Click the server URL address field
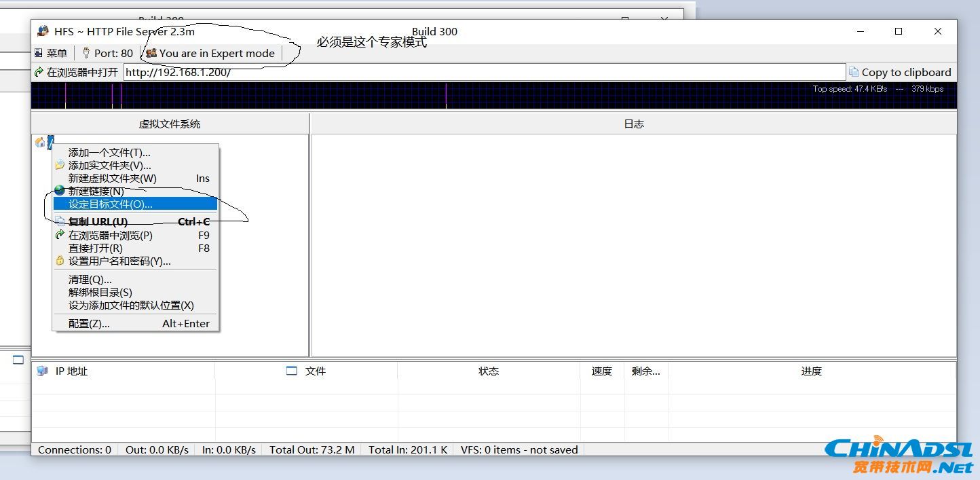This screenshot has height=480, width=980. [x=483, y=72]
